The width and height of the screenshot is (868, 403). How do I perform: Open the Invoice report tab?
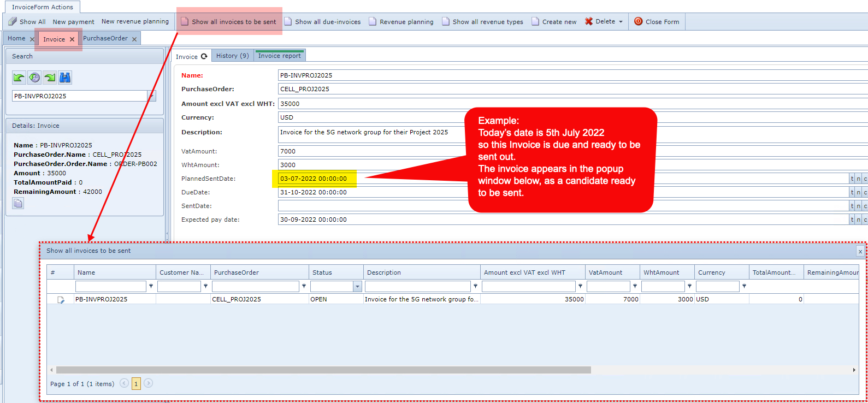pyautogui.click(x=279, y=56)
